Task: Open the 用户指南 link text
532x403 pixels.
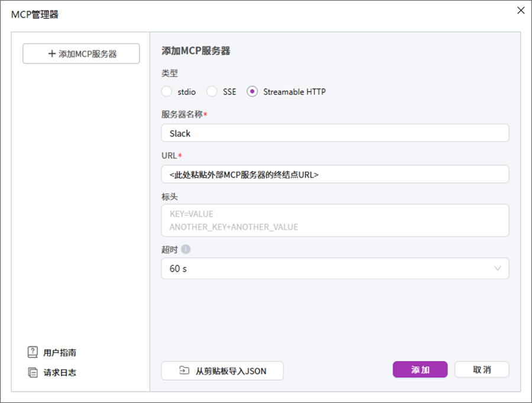Action: click(x=60, y=353)
